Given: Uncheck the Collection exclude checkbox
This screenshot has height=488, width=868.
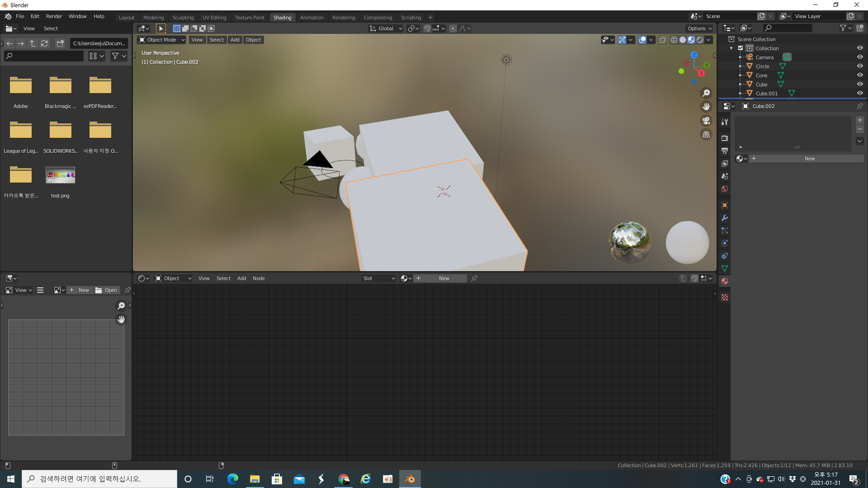Looking at the screenshot, I should click(741, 48).
